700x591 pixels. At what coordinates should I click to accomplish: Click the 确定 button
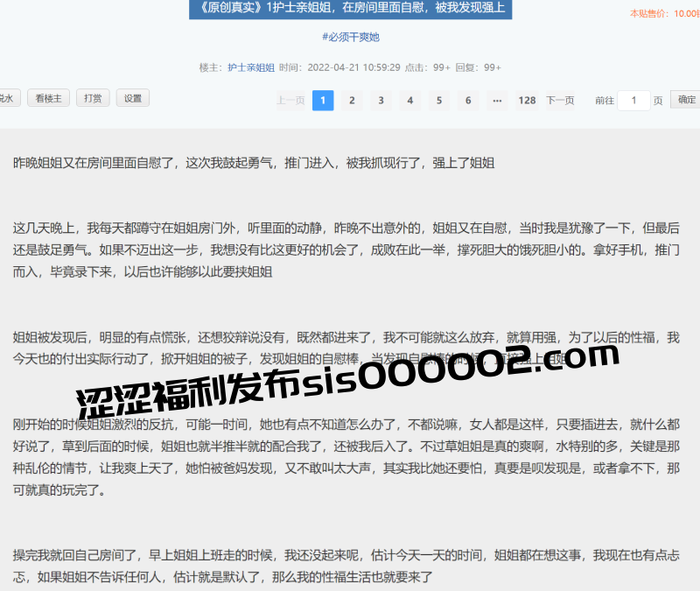[686, 99]
